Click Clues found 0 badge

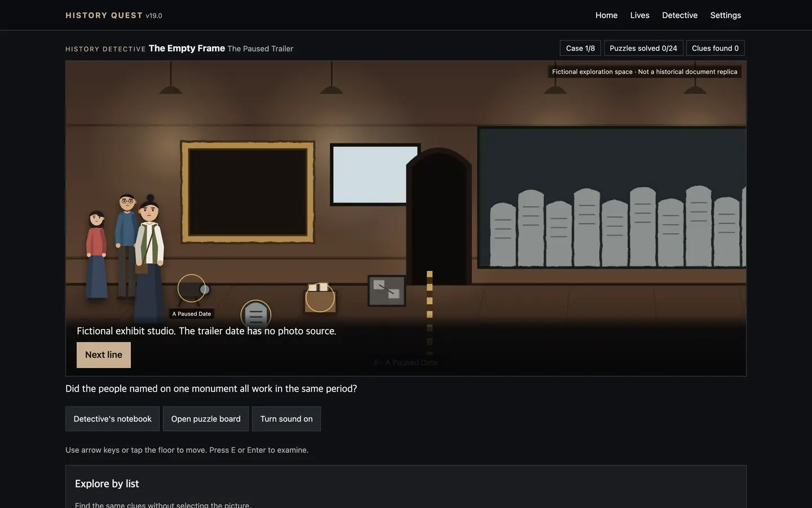point(715,48)
